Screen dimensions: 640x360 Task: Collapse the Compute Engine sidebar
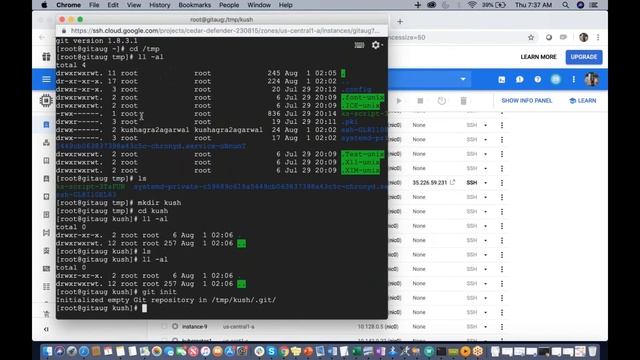tap(46, 329)
